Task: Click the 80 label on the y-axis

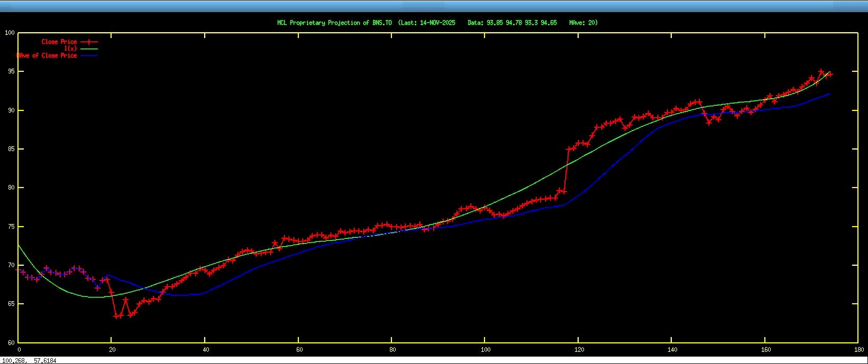Action: (x=11, y=188)
